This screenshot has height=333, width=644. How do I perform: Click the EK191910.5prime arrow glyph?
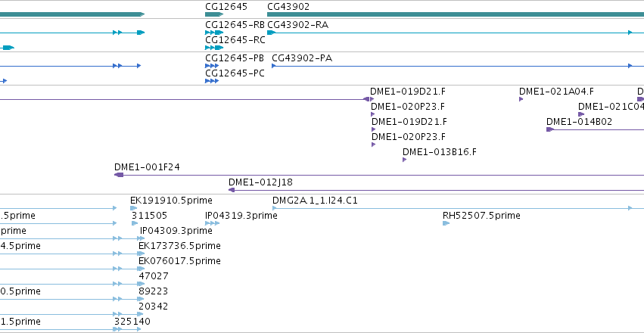[133, 208]
